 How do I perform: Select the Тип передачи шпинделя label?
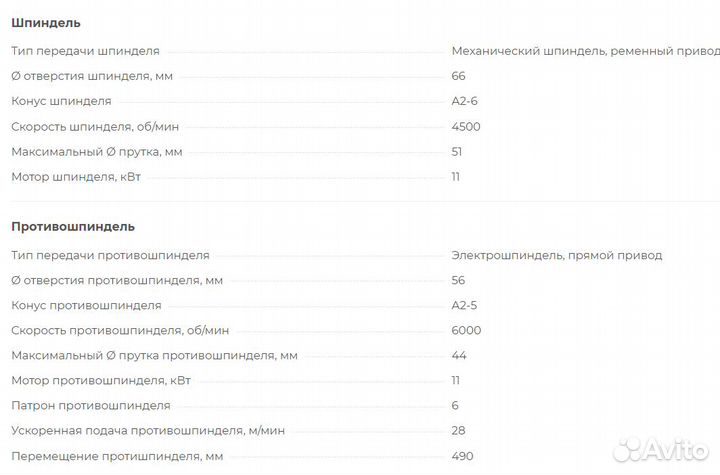85,51
